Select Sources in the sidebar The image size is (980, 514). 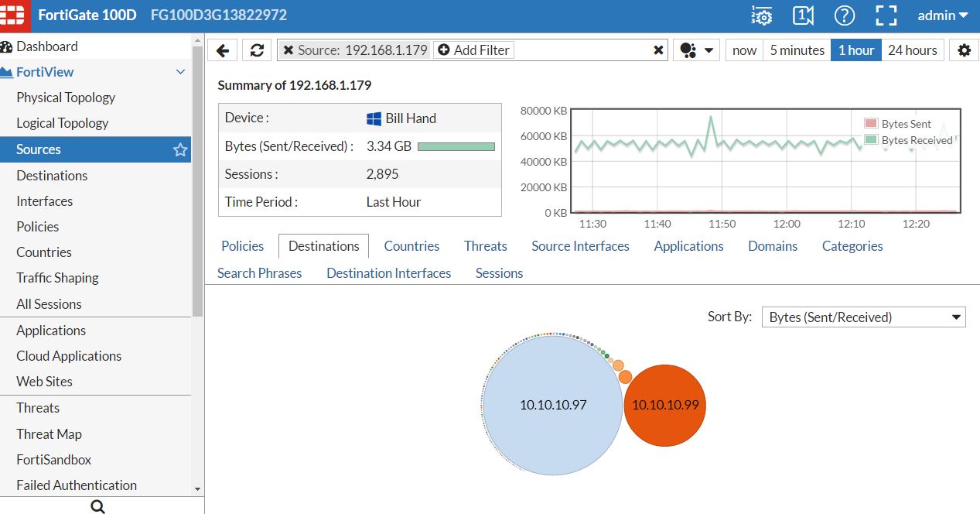tap(95, 149)
